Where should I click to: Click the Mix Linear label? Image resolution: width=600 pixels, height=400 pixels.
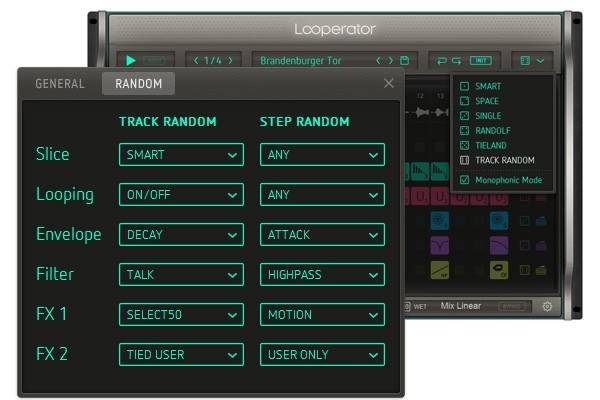pyautogui.click(x=461, y=306)
